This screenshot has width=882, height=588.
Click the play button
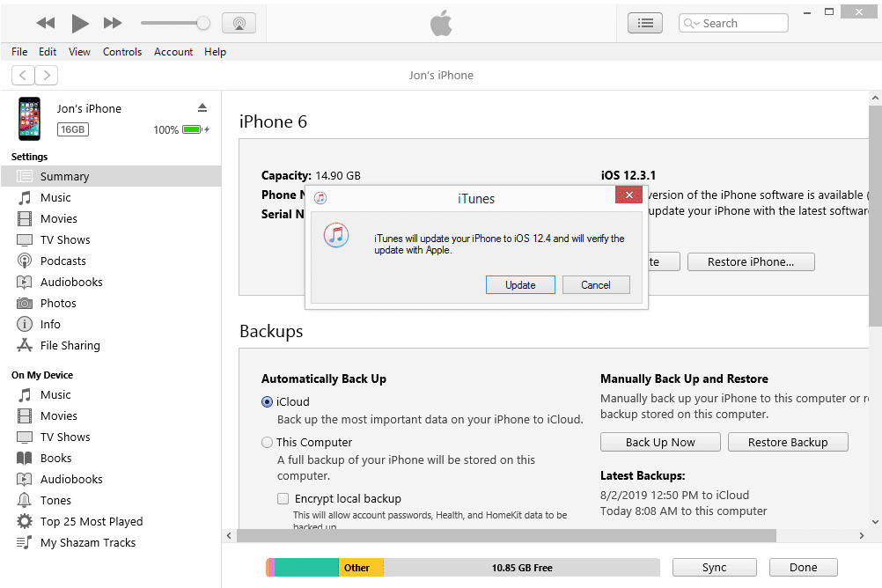click(80, 23)
